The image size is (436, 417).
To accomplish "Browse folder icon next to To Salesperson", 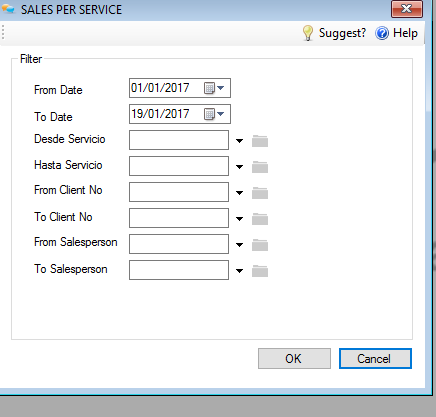I will click(260, 271).
